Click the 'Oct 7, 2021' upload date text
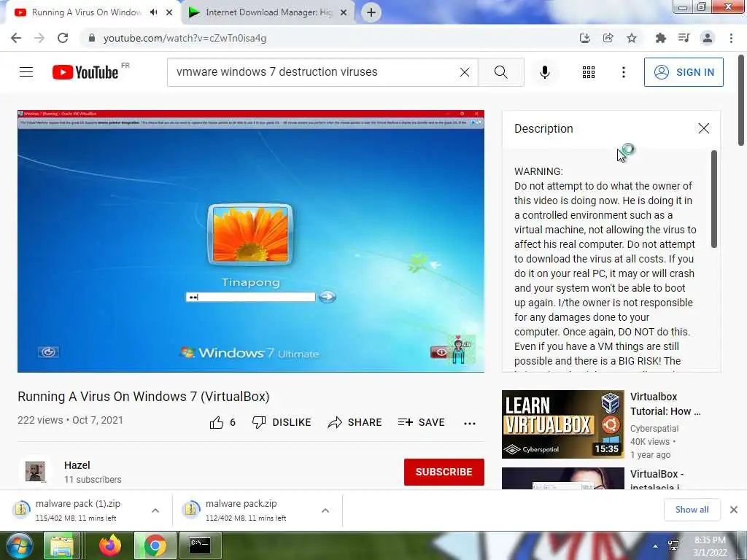The image size is (747, 560). tap(98, 420)
